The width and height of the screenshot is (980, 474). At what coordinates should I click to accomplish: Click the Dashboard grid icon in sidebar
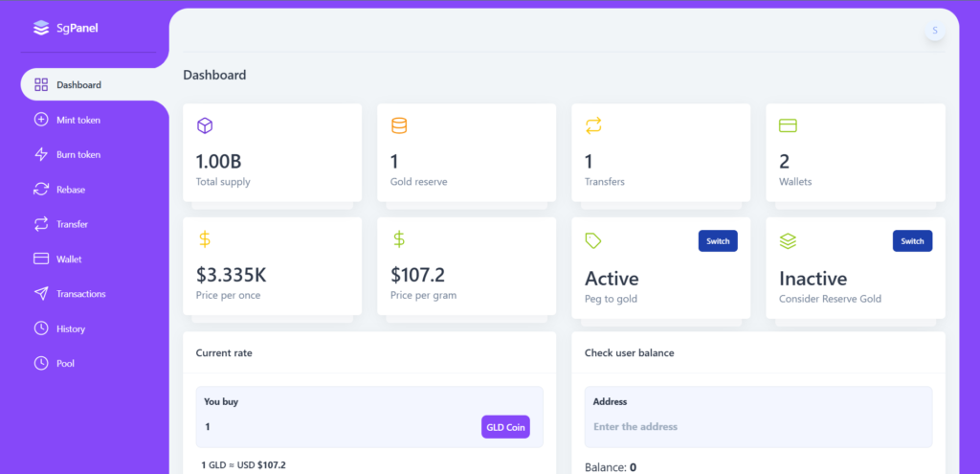(x=41, y=85)
